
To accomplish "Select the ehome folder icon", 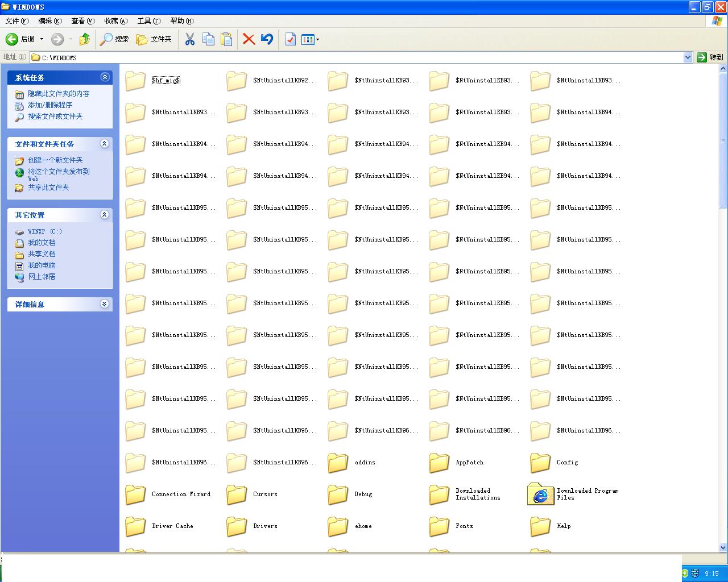I will coord(338,526).
